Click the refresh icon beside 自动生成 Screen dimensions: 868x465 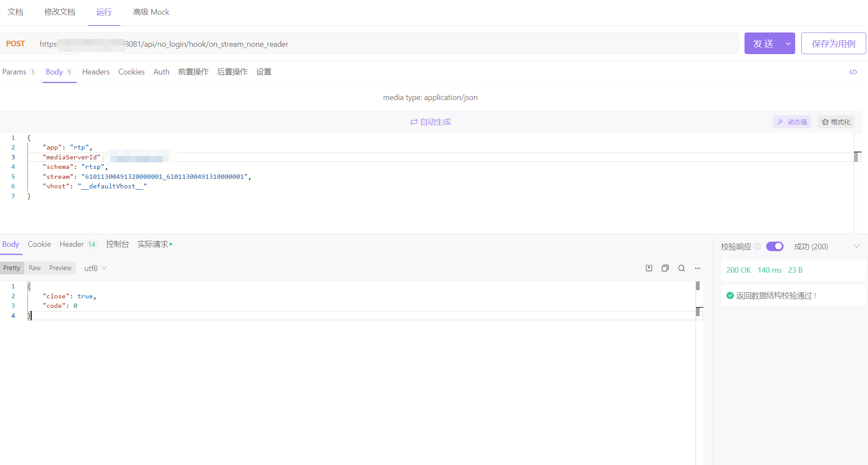pos(414,122)
